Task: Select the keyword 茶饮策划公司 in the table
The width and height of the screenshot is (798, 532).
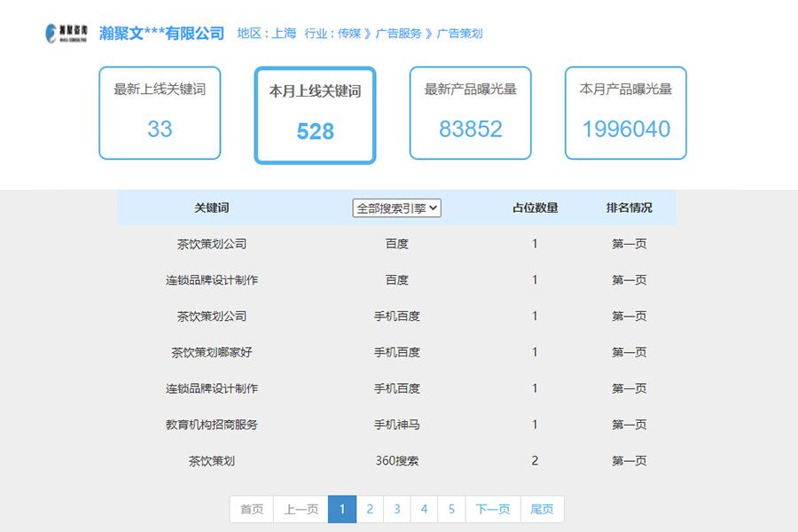Action: (213, 243)
